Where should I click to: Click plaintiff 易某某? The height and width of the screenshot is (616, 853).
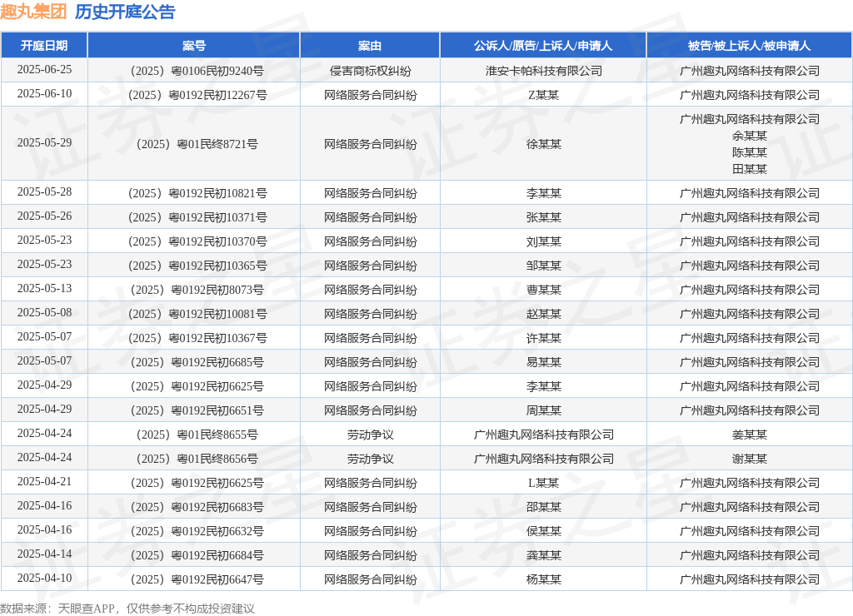[x=543, y=362]
